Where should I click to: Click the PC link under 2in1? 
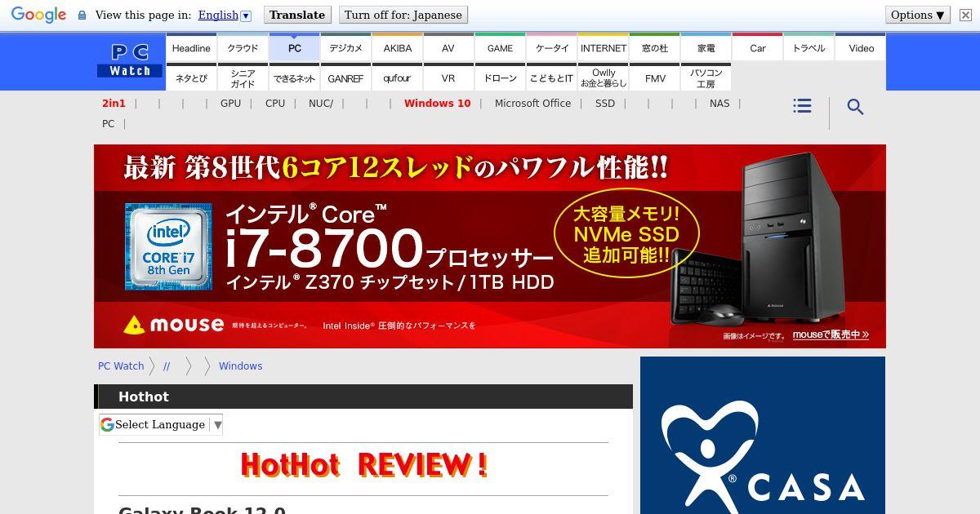[108, 123]
